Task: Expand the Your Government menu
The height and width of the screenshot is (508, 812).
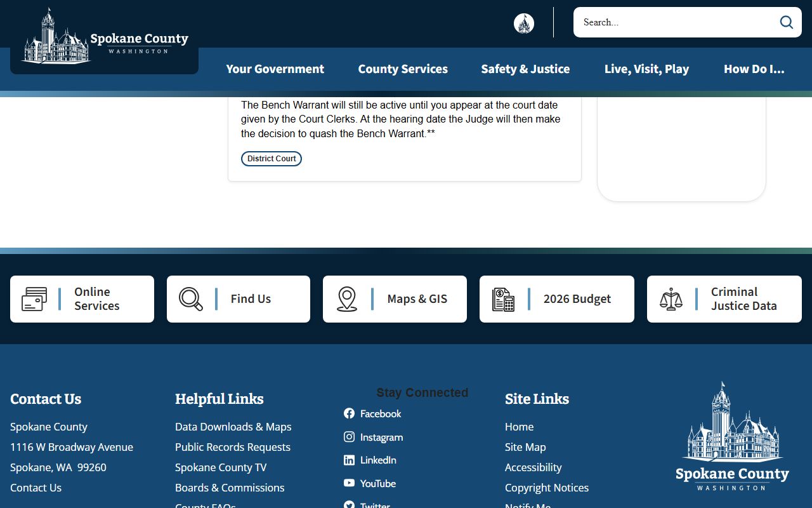Action: pos(275,69)
